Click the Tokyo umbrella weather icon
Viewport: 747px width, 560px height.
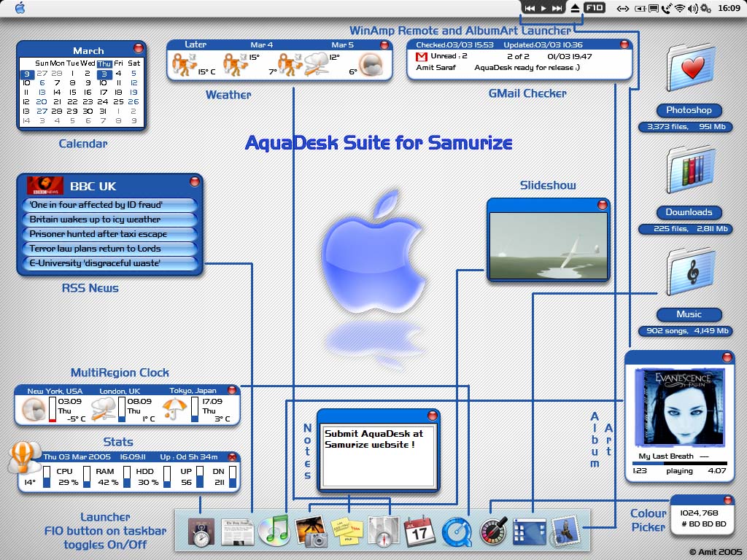tap(175, 409)
